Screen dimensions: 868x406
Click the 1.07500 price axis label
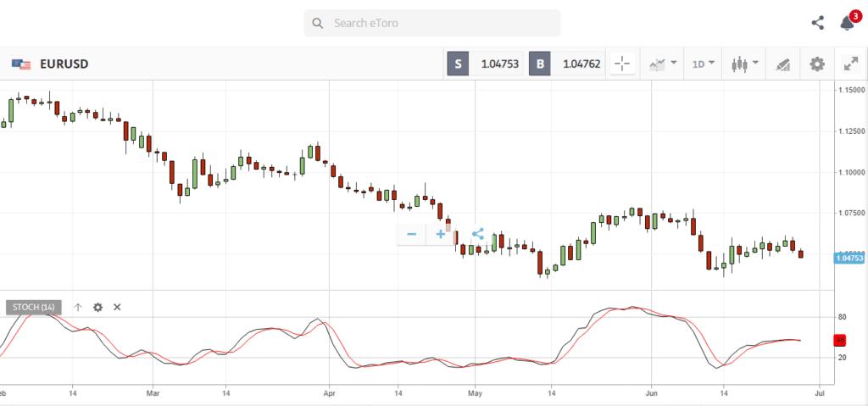[x=851, y=214]
